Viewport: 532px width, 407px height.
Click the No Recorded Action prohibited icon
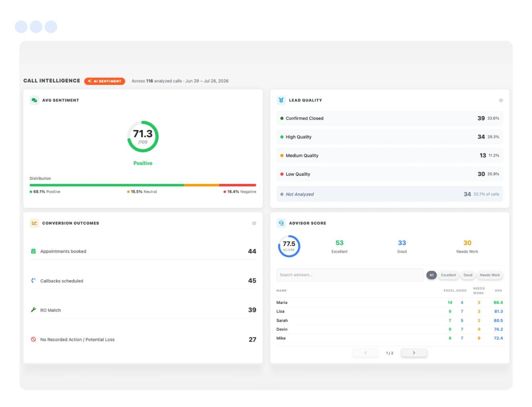(x=33, y=339)
